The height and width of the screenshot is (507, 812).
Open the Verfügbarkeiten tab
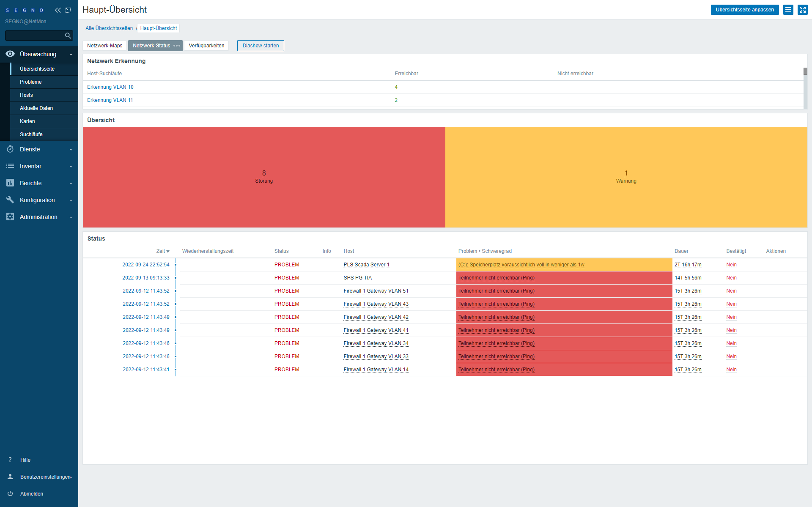[206, 46]
